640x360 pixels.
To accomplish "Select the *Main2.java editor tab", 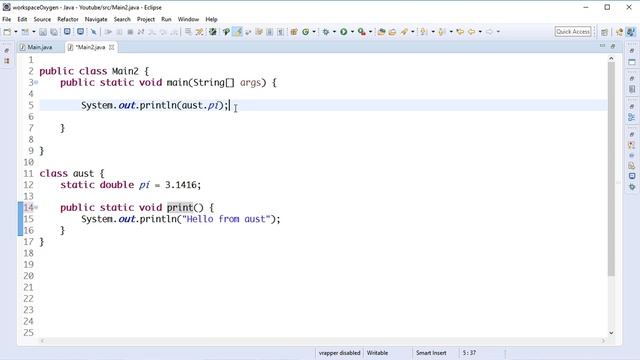I will 90,47.
